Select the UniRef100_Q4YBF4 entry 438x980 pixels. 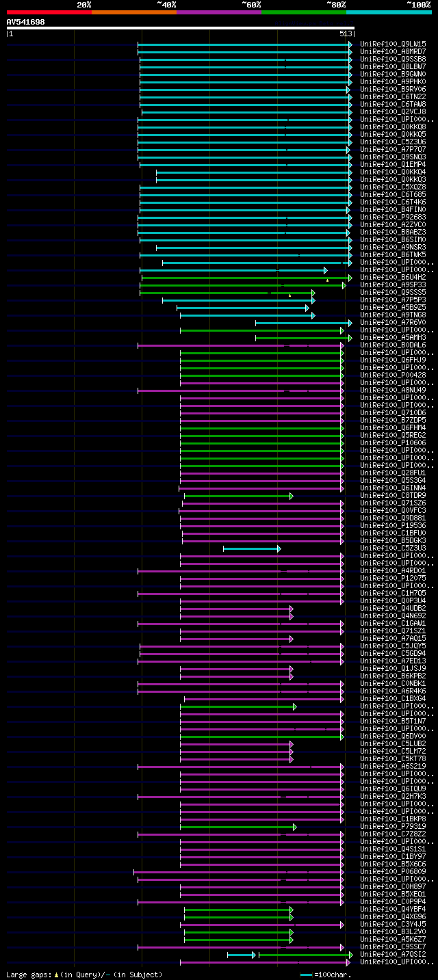tap(393, 909)
